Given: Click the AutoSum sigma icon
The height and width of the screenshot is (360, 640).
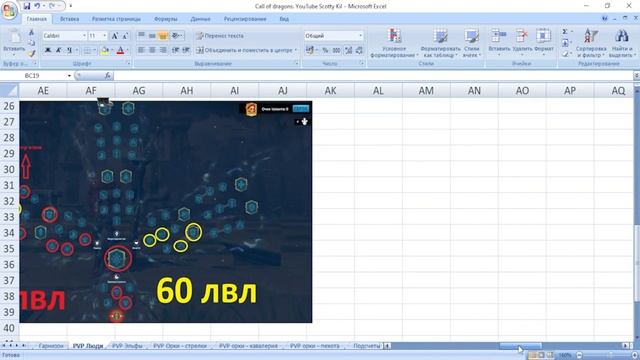Looking at the screenshot, I should tap(566, 32).
